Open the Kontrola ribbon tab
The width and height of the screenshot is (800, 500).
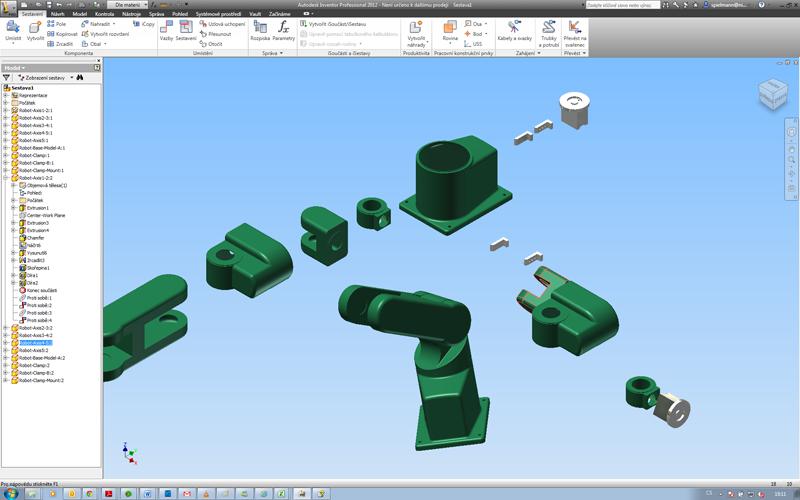pyautogui.click(x=104, y=14)
